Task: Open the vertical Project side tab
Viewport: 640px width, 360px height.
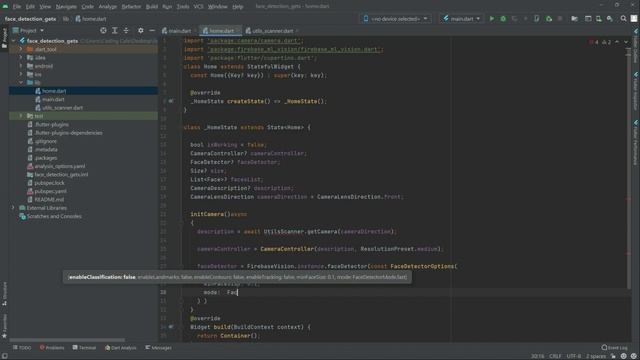Action: tap(4, 38)
